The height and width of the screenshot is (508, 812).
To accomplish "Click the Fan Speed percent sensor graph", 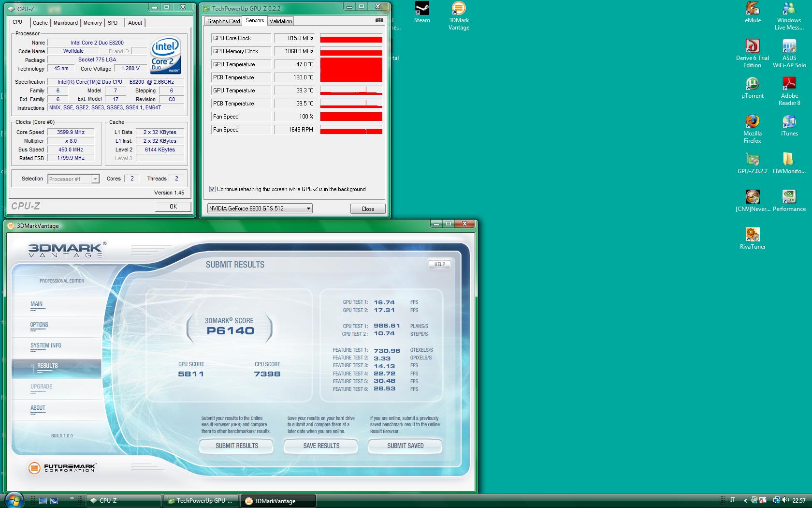I will click(351, 117).
